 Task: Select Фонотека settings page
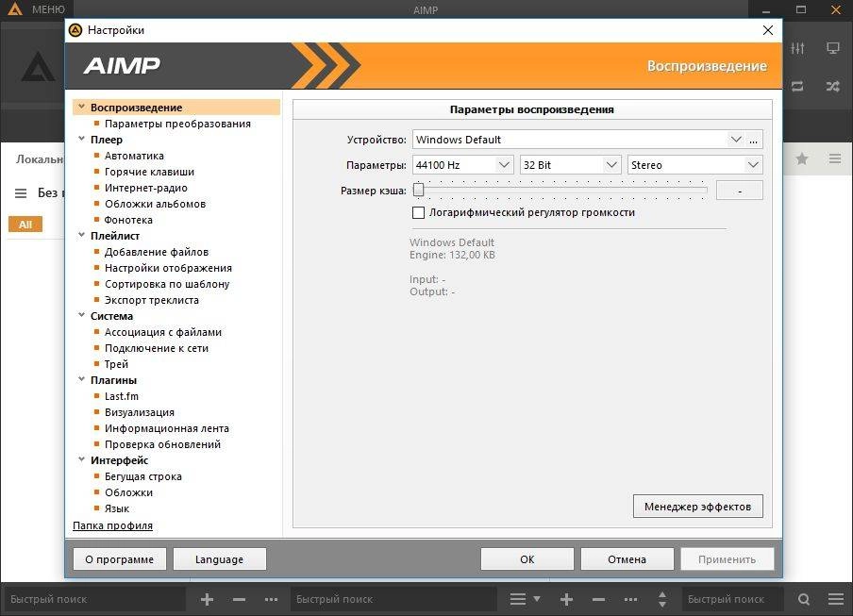128,220
